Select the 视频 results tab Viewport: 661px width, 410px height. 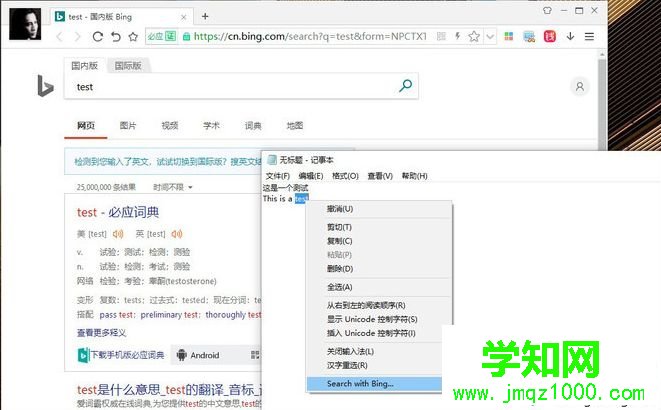169,126
